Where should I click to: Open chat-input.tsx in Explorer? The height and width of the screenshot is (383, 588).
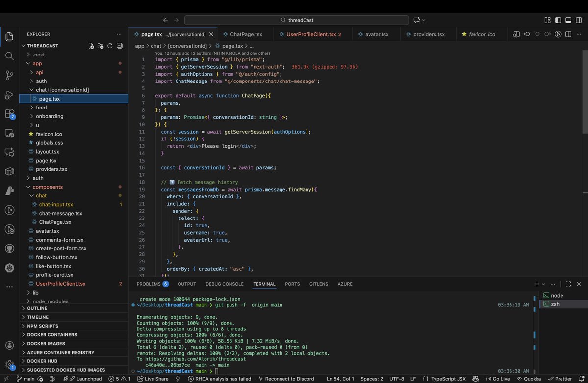click(74, 205)
